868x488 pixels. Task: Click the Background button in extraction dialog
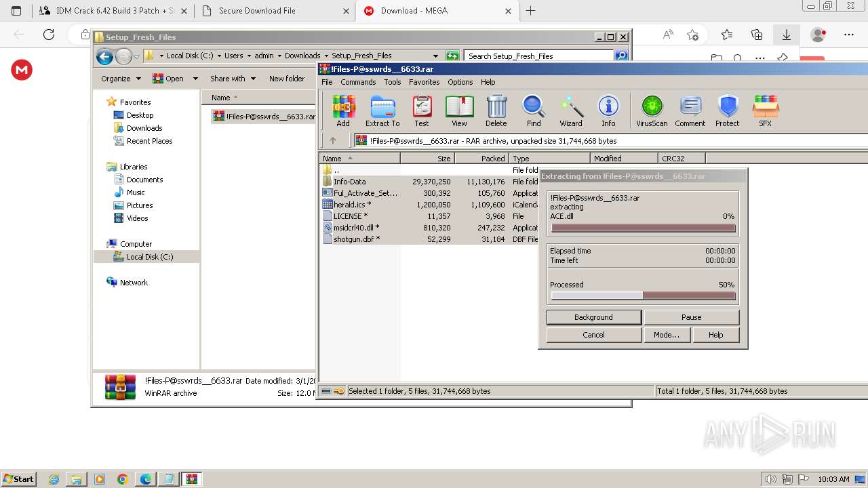click(x=593, y=317)
